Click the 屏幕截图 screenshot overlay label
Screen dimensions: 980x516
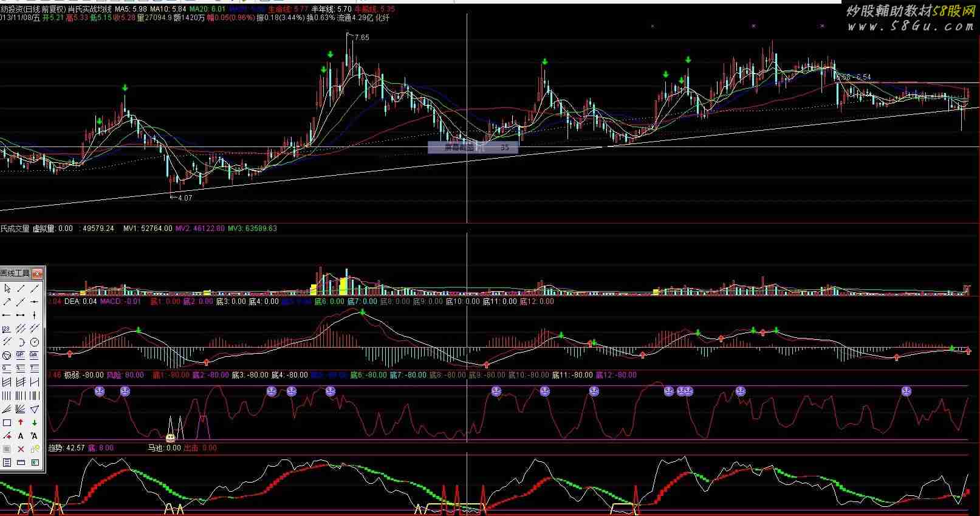pyautogui.click(x=460, y=147)
